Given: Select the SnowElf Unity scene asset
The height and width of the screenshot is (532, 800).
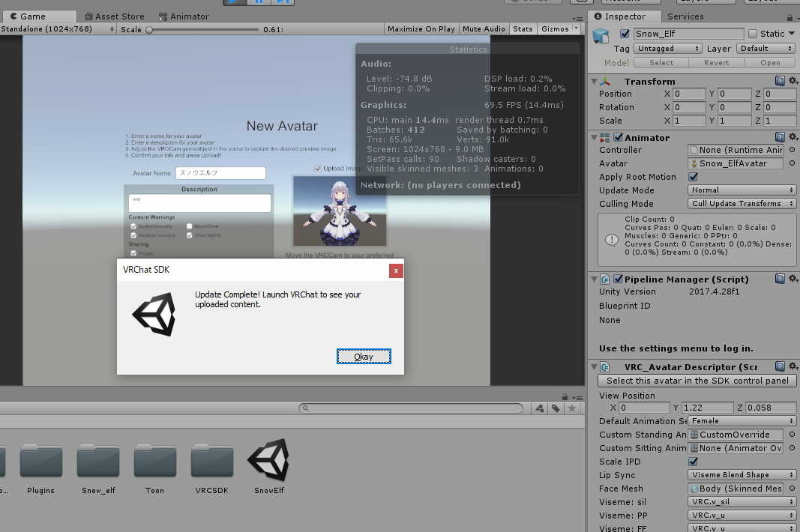Looking at the screenshot, I should point(269,466).
